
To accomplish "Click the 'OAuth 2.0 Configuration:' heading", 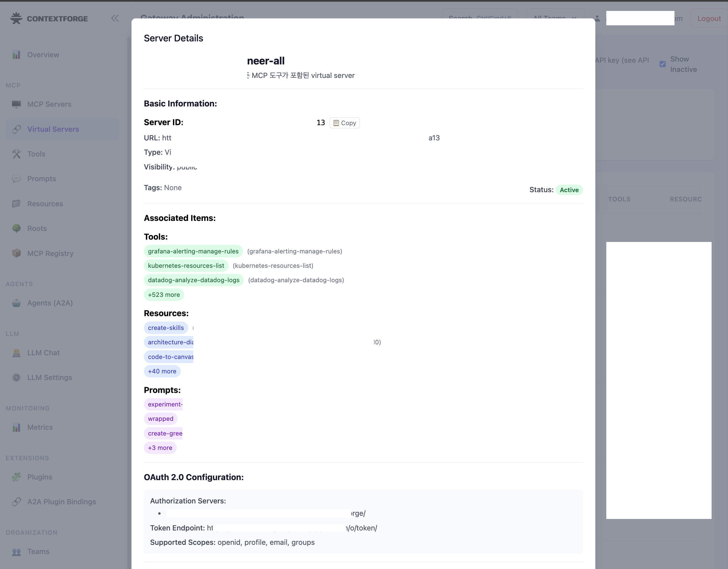I will click(194, 477).
